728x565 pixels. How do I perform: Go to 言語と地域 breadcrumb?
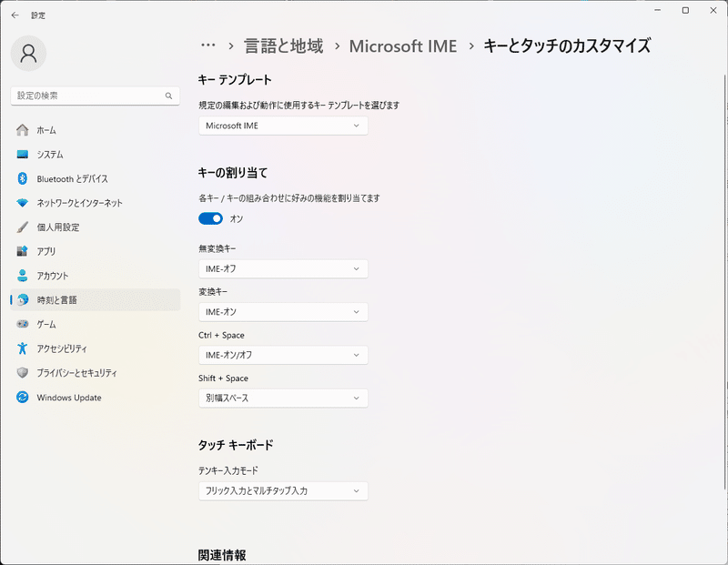tap(284, 46)
